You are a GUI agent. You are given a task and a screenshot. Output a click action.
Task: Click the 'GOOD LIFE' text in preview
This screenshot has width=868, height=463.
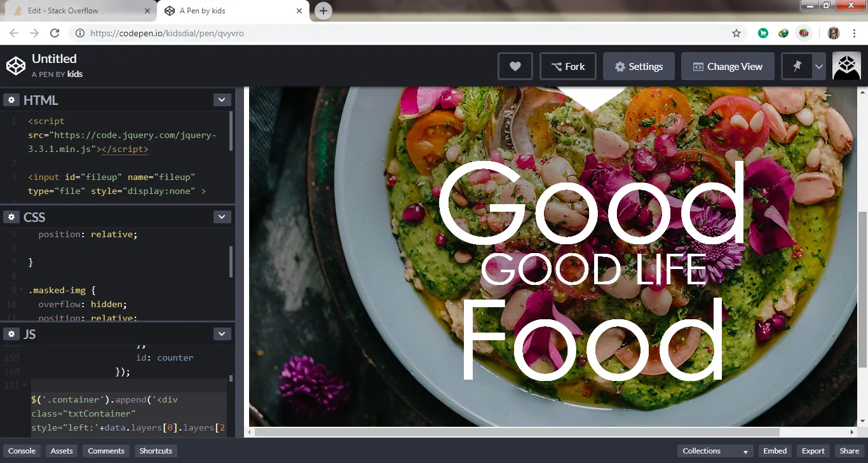(593, 270)
